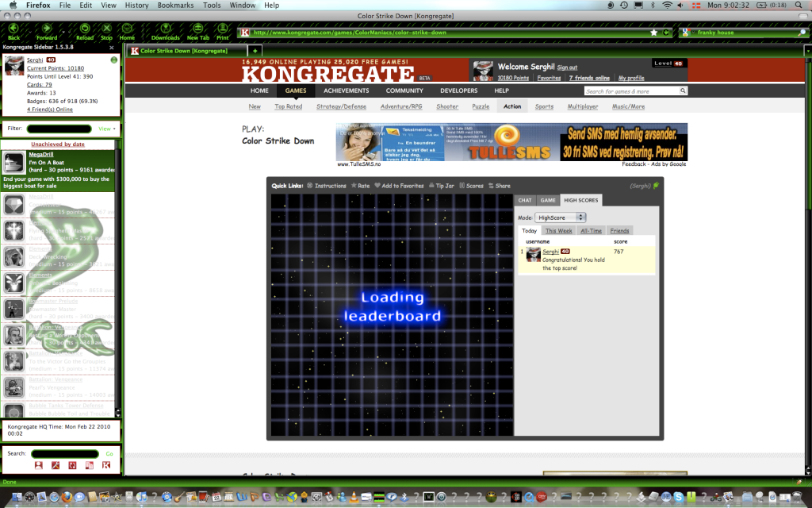Switch to the GAME tab
Image resolution: width=812 pixels, height=508 pixels.
[x=548, y=200]
